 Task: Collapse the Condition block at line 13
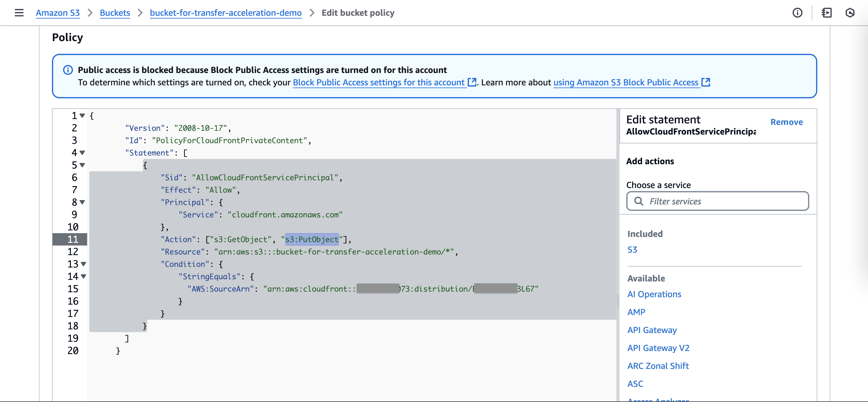83,264
